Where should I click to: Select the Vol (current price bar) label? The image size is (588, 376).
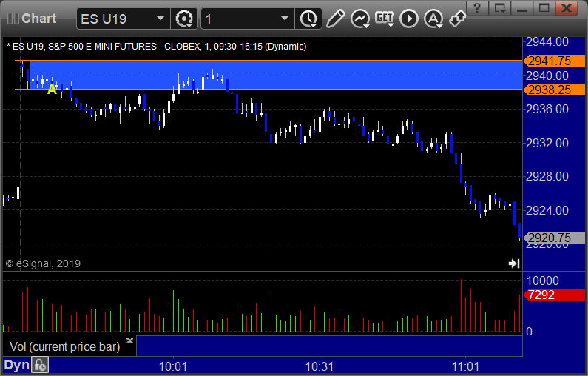click(x=64, y=346)
